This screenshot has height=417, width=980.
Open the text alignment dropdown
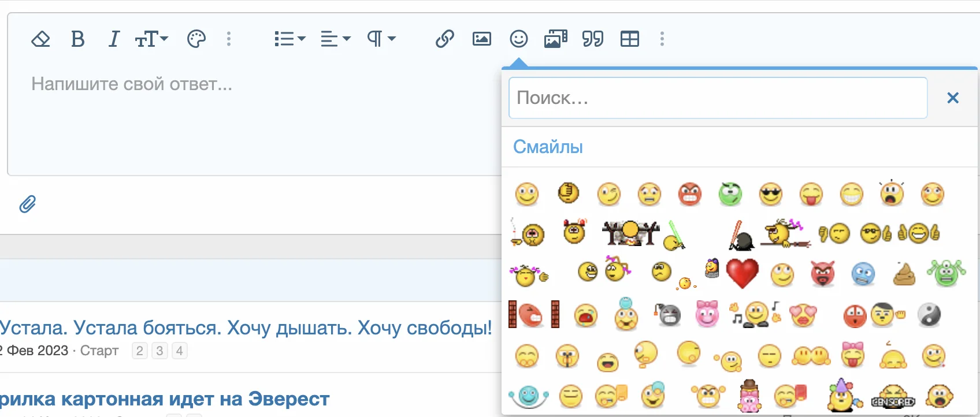(x=336, y=39)
